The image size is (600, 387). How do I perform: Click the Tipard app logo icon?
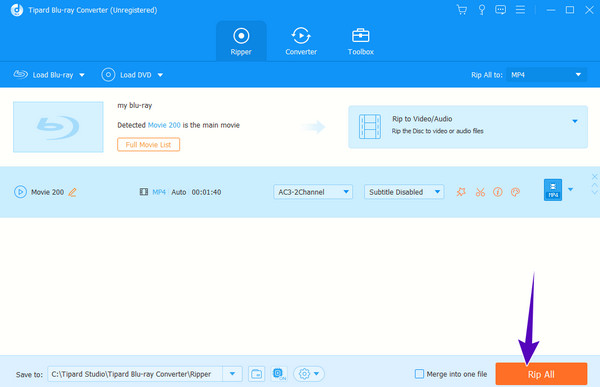pos(17,10)
